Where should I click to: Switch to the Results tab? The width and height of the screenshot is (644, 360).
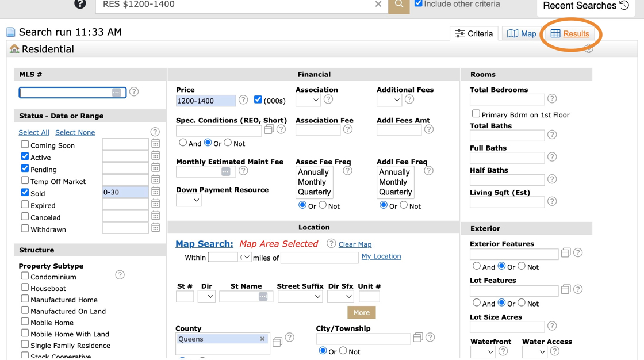pos(569,34)
